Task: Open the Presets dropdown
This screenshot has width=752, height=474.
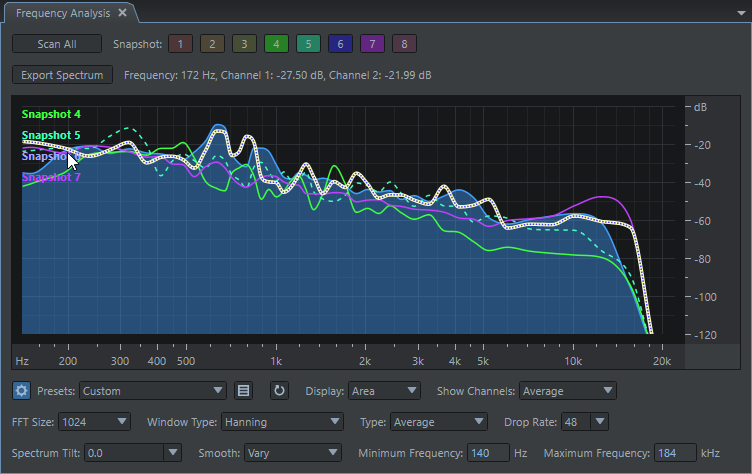Action: point(153,390)
